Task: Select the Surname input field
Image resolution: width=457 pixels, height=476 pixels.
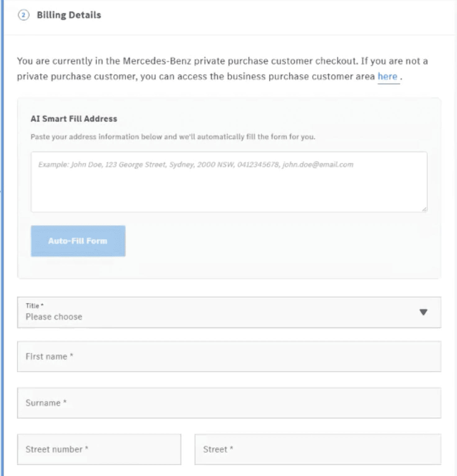Action: [229, 403]
